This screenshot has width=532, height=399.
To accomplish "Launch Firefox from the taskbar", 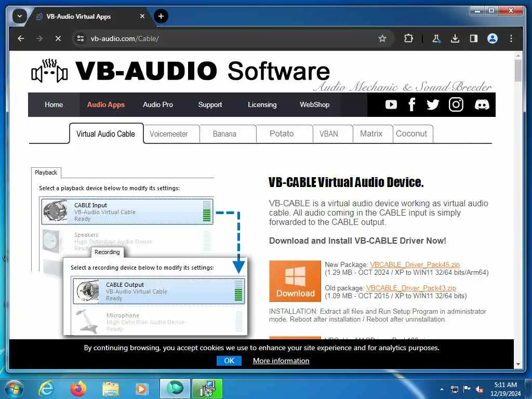I will coord(78,389).
